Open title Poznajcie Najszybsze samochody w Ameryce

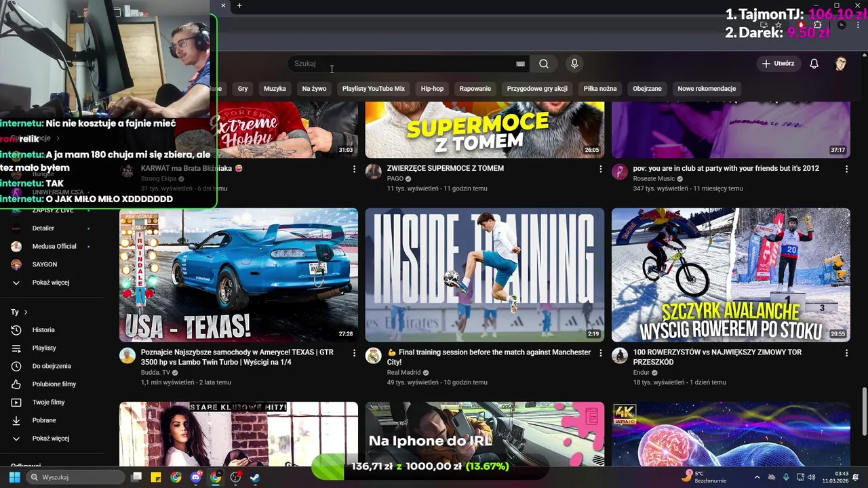237,357
